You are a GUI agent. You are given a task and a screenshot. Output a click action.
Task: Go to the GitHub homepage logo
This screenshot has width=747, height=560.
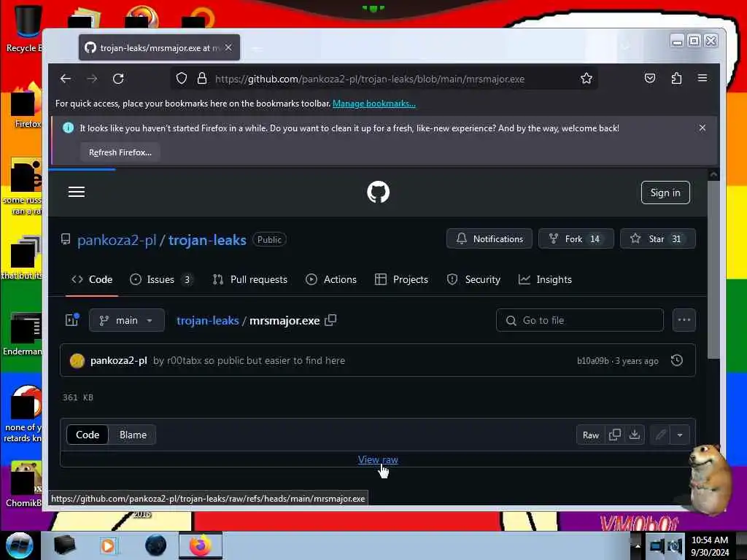(x=379, y=192)
